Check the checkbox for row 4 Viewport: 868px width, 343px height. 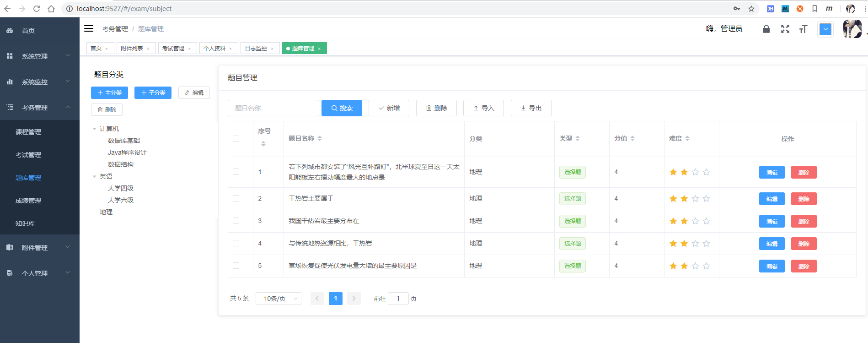coord(236,243)
